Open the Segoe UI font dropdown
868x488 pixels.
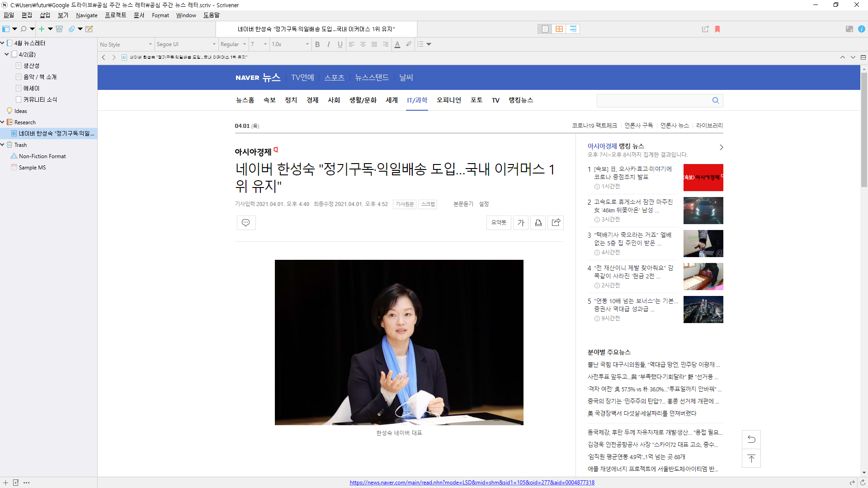click(x=186, y=44)
